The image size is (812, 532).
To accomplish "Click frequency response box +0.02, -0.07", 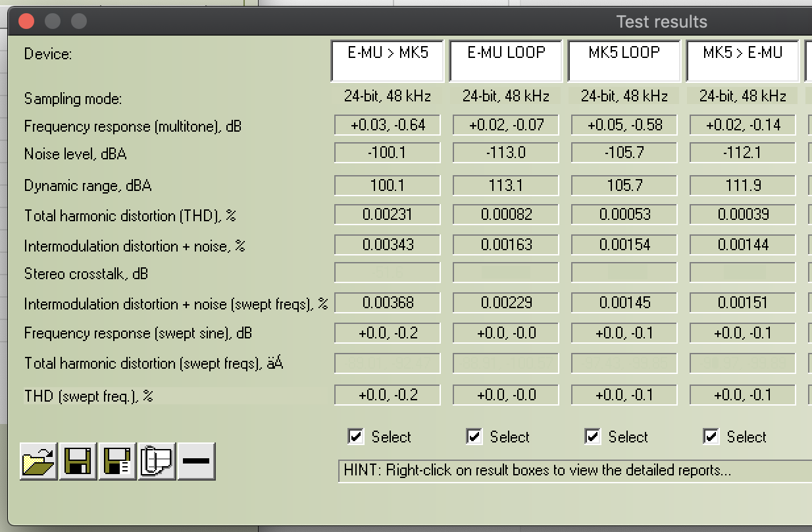I will pyautogui.click(x=506, y=124).
